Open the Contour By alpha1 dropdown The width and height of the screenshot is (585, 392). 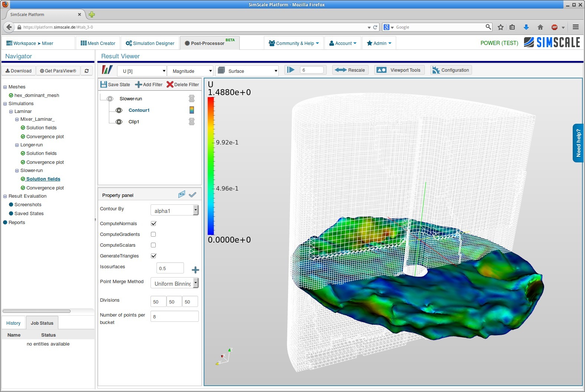[174, 210]
